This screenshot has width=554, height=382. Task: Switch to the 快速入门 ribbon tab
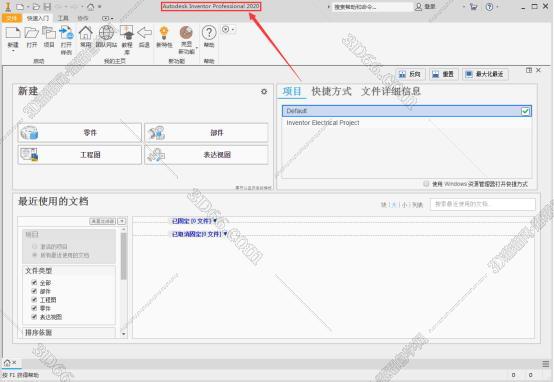38,18
